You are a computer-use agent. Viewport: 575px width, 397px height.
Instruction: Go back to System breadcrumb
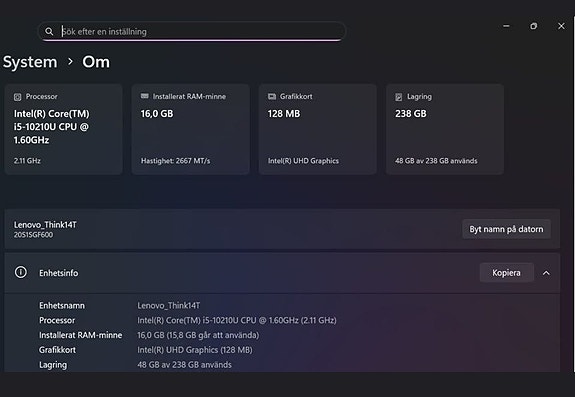point(30,62)
